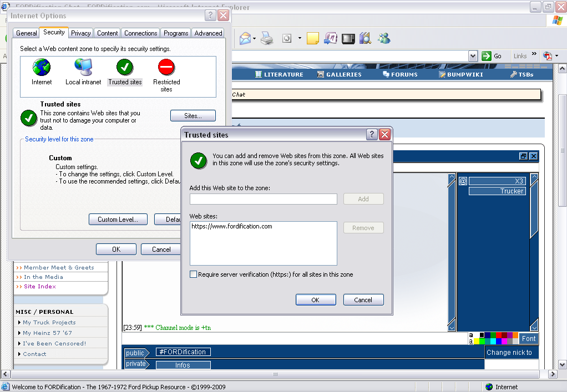This screenshot has width=567, height=392.
Task: Click the Custom Level... button
Action: [118, 220]
